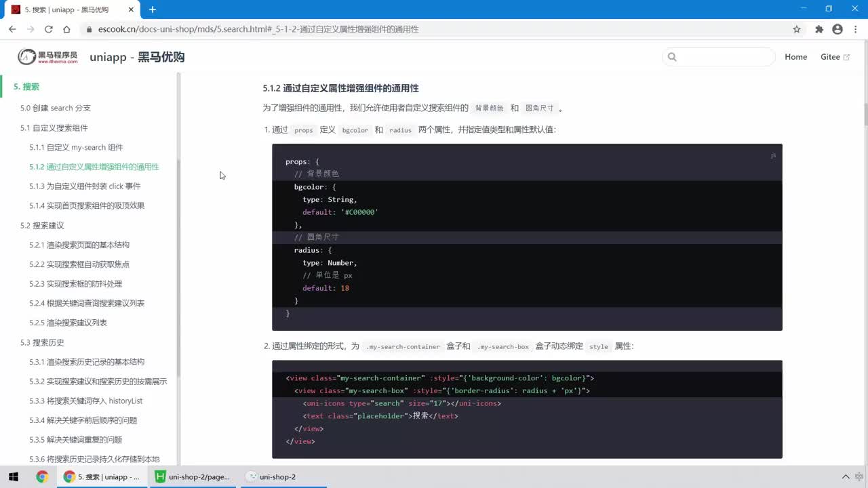Open Windows Start menu

click(14, 476)
